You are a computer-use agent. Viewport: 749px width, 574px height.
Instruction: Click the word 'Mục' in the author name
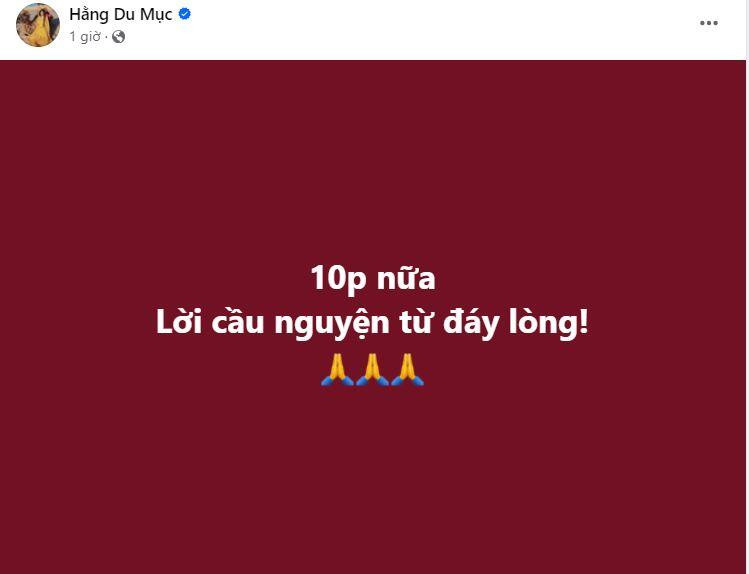click(156, 15)
